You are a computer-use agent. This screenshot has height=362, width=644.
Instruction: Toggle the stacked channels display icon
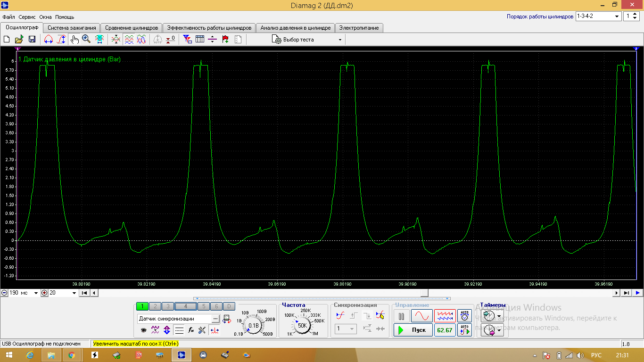tap(129, 40)
